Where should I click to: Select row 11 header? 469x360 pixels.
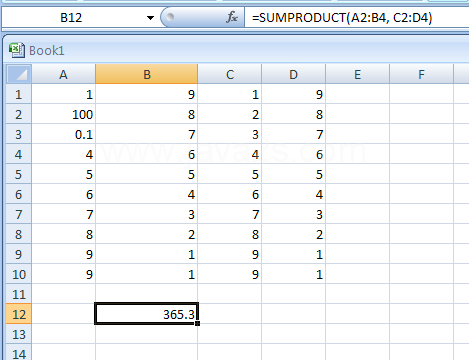(19, 294)
